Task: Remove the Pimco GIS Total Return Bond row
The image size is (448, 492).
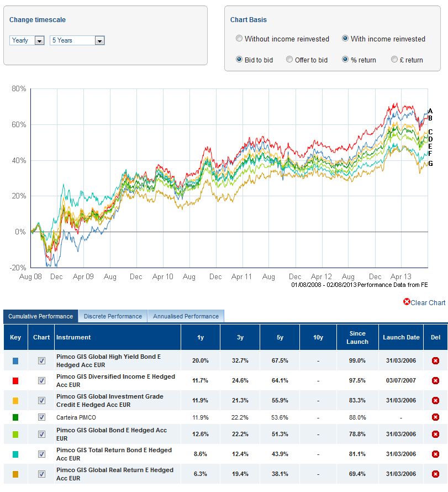Action: [435, 454]
